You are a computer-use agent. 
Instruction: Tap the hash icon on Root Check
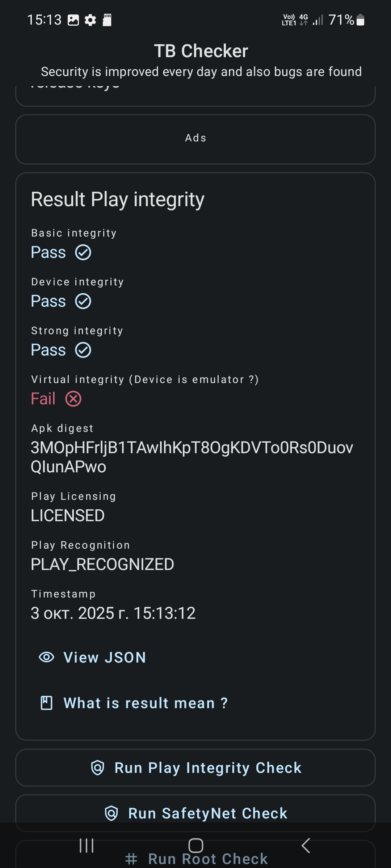[x=131, y=859]
